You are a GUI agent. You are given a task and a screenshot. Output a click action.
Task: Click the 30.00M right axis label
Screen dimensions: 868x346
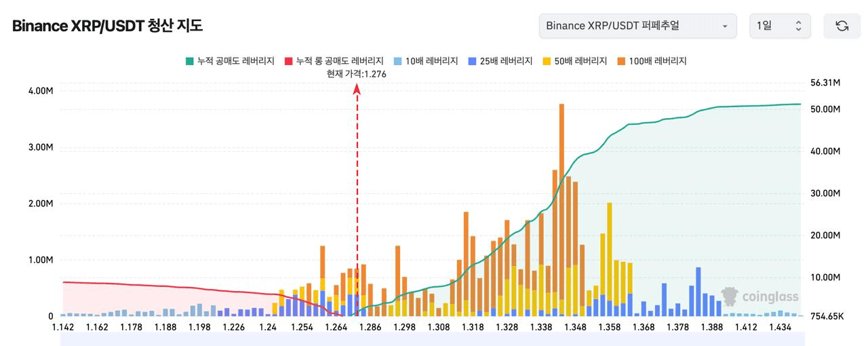(825, 193)
